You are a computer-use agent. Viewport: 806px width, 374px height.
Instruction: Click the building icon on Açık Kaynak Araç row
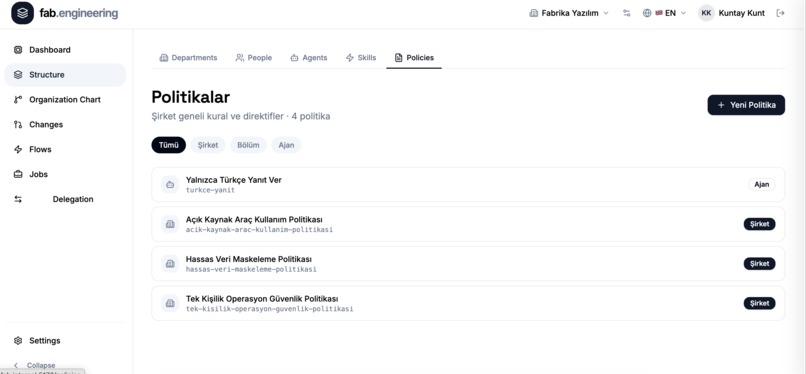pyautogui.click(x=170, y=224)
